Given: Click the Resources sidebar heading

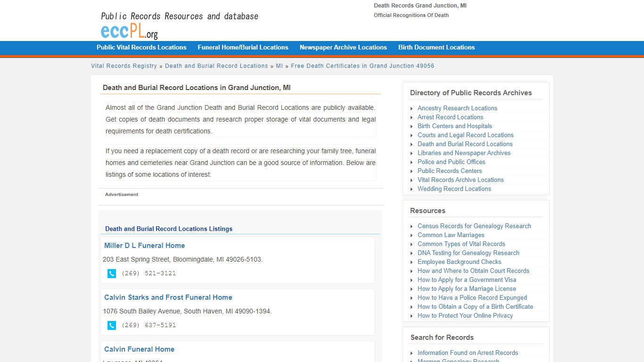Looking at the screenshot, I should [428, 211].
